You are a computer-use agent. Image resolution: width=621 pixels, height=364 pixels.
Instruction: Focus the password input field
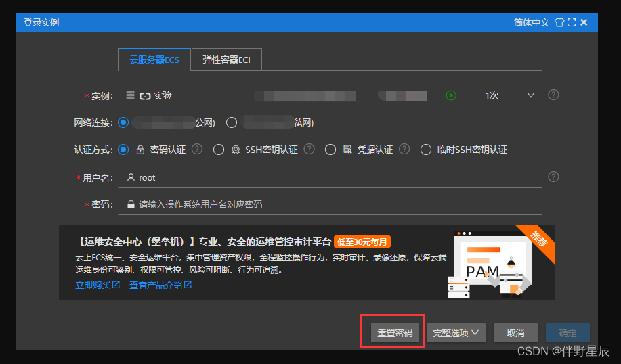(330, 204)
